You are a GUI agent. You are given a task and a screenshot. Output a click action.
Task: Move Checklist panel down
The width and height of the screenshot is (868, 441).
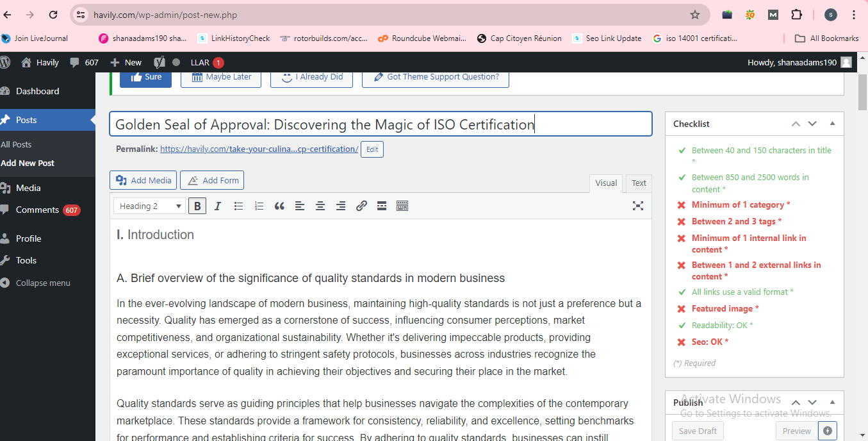[812, 124]
